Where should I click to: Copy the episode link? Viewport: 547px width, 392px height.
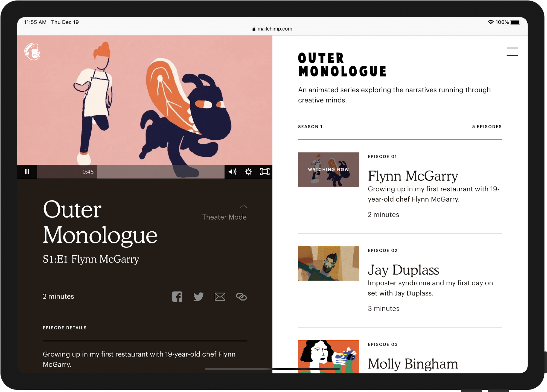pos(241,297)
